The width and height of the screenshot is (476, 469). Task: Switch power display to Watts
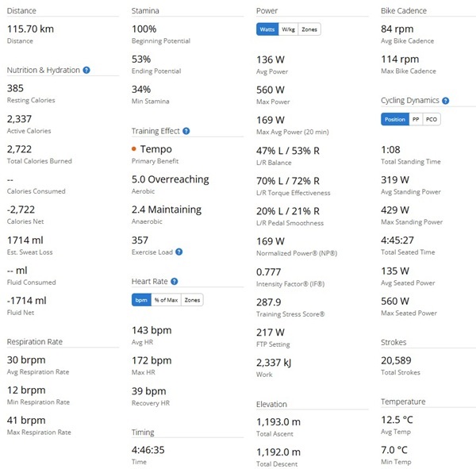tap(267, 29)
